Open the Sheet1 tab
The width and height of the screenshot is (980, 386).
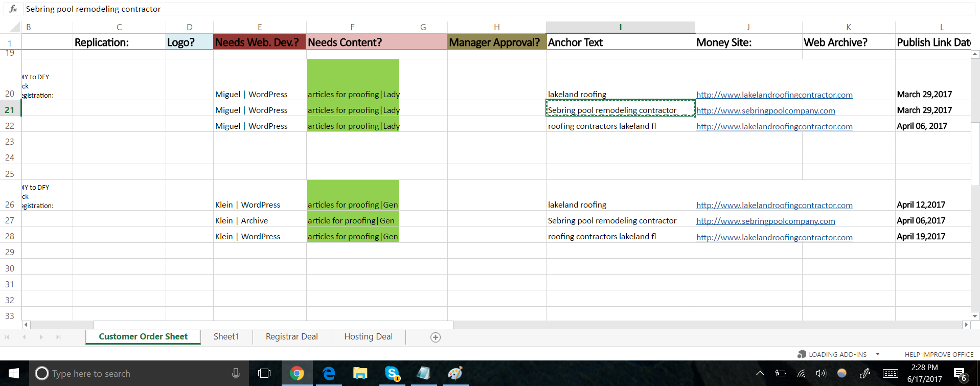[x=226, y=337]
